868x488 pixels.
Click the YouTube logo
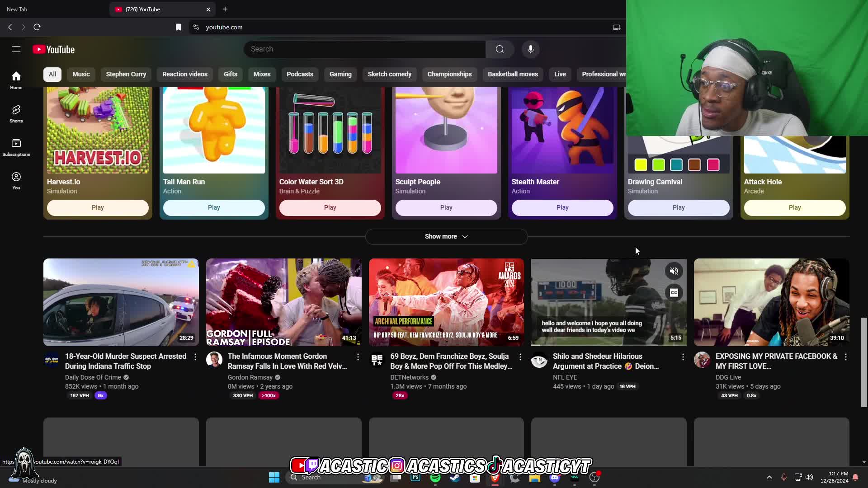coord(54,49)
